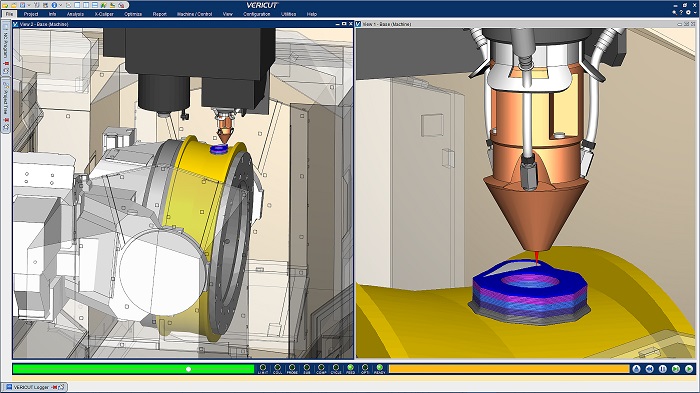Image resolution: width=700 pixels, height=393 pixels.
Task: Rewind the NC program
Action: coord(650,369)
